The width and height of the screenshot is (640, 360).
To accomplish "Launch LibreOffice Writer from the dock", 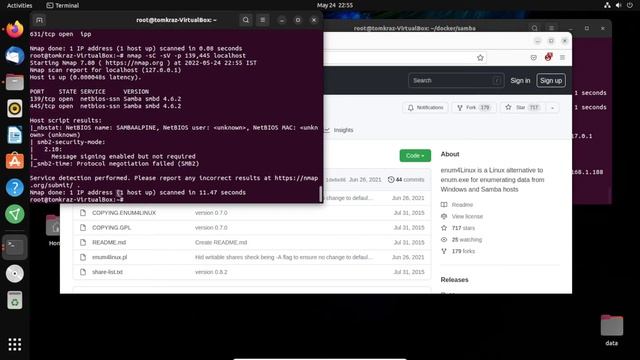I will coord(15,135).
